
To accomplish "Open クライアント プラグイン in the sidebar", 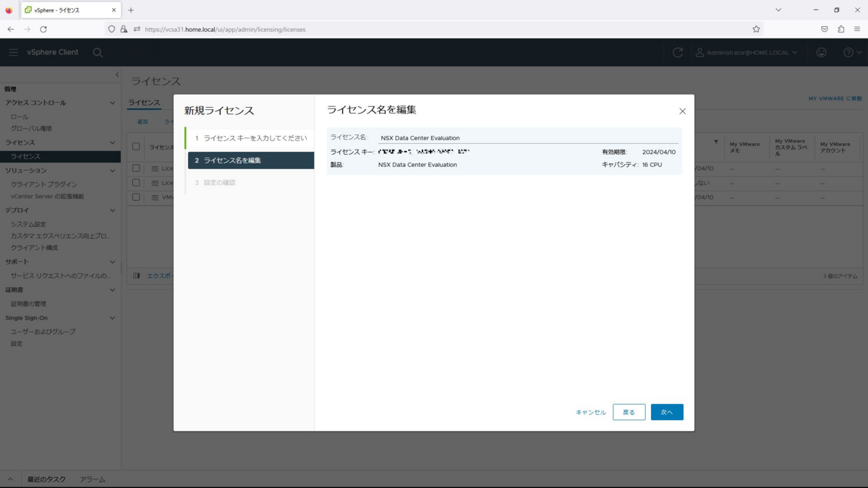I will click(43, 184).
